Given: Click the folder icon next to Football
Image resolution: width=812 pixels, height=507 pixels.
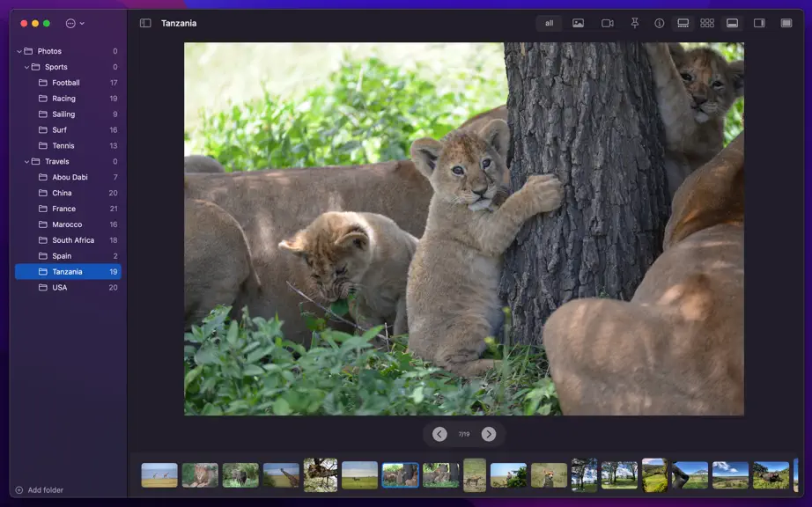Looking at the screenshot, I should tap(43, 83).
